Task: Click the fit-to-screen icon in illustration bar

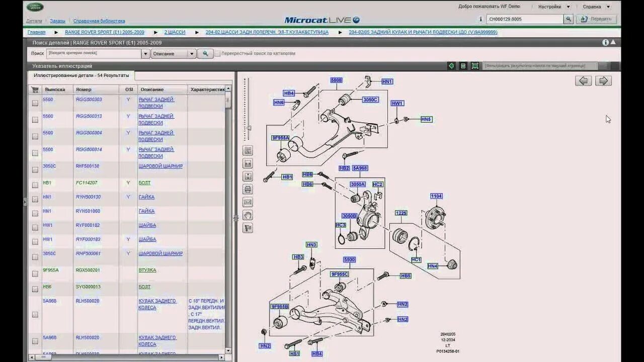Action: [x=475, y=66]
